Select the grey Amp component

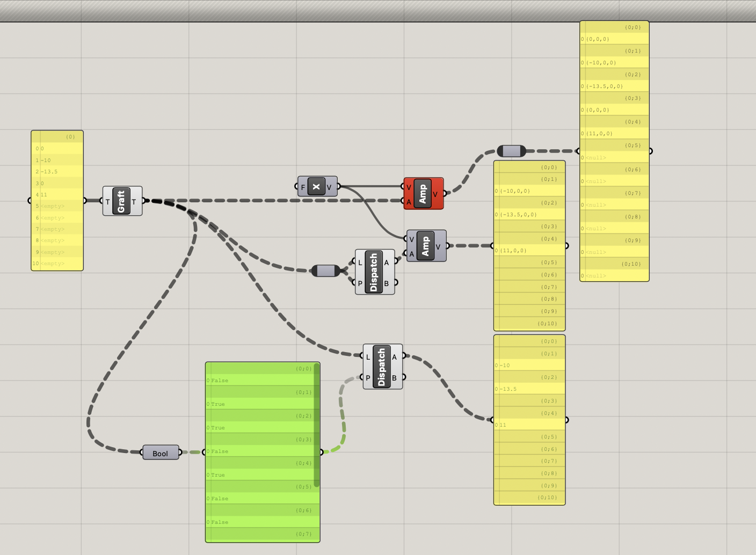426,246
